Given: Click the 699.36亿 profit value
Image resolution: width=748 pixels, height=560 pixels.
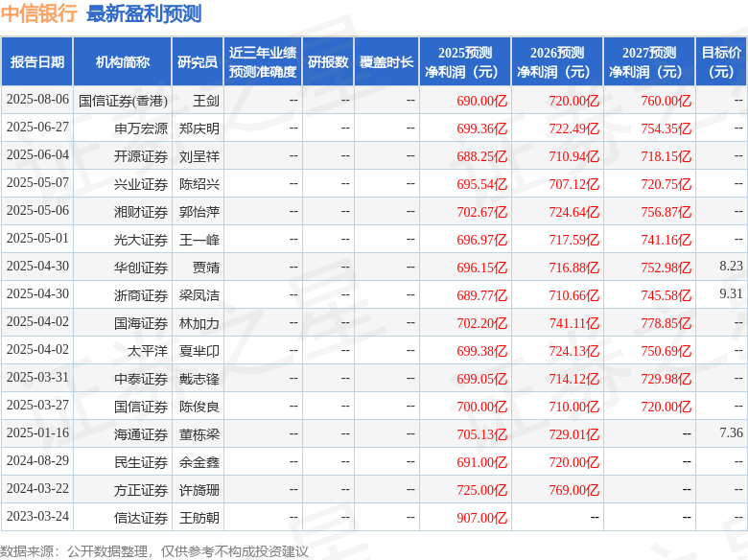Looking at the screenshot, I should (481, 128).
